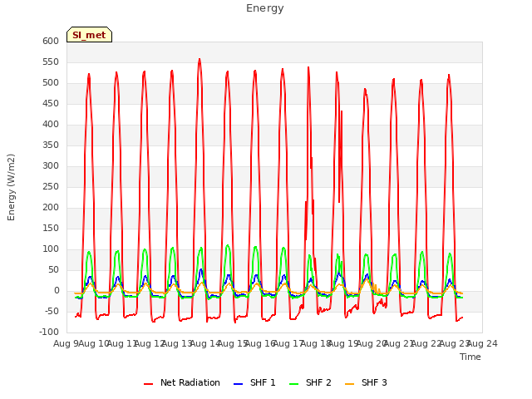Click the Energy chart title
532x399 pixels.
[x=264, y=8]
